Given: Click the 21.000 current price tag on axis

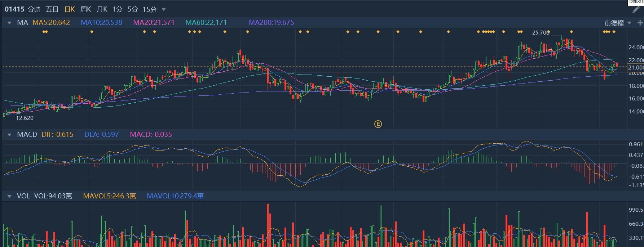Looking at the screenshot, I should pyautogui.click(x=635, y=67).
